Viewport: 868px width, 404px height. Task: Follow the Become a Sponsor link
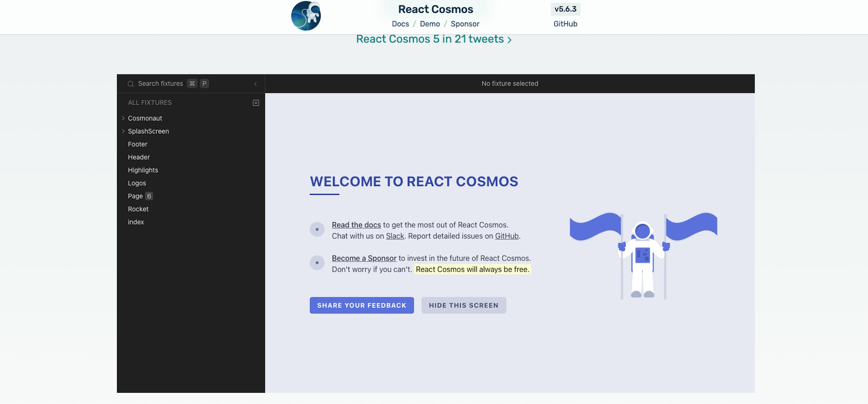(x=364, y=258)
